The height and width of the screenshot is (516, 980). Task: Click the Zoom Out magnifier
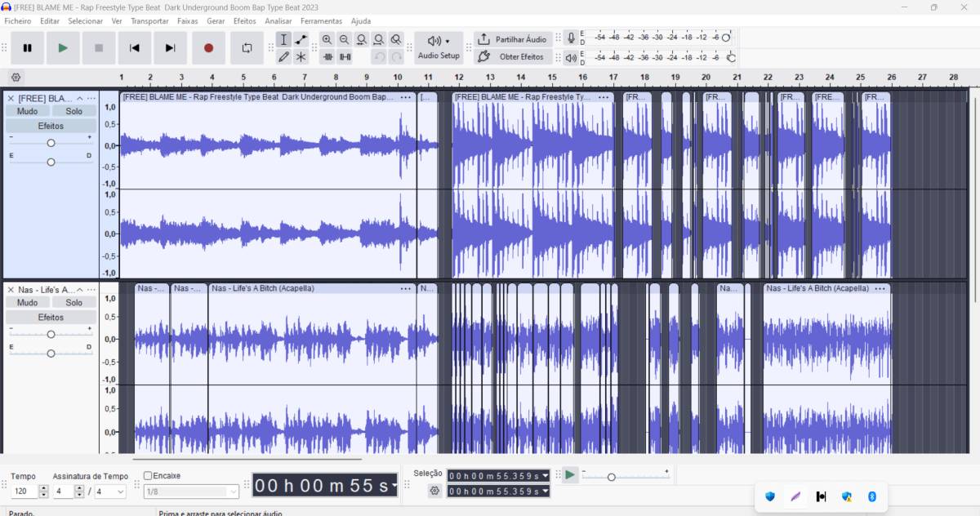[345, 39]
